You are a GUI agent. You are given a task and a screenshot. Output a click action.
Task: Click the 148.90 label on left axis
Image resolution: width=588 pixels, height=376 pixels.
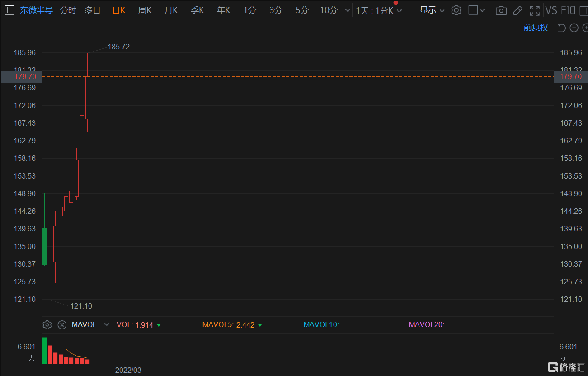(25, 193)
